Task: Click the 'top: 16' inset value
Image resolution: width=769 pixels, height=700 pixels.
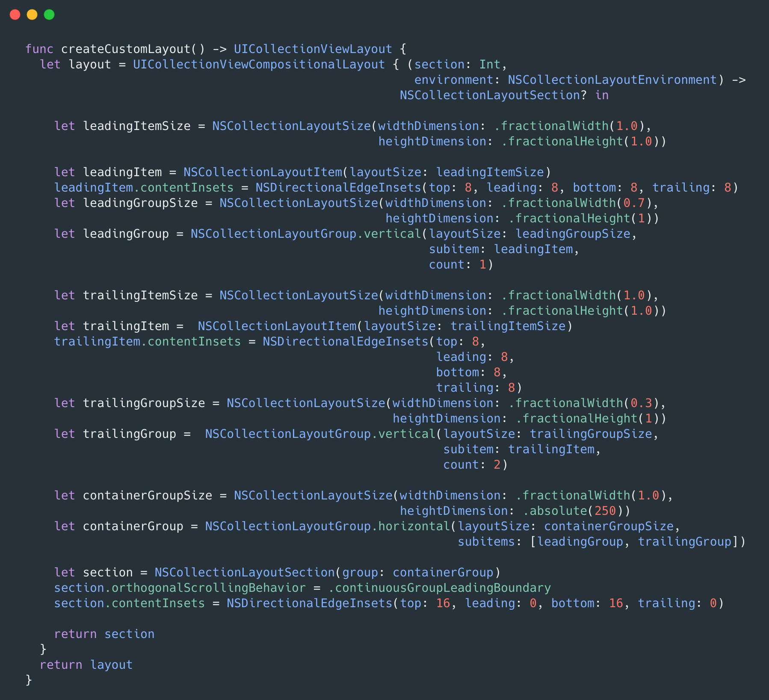Action: click(425, 603)
